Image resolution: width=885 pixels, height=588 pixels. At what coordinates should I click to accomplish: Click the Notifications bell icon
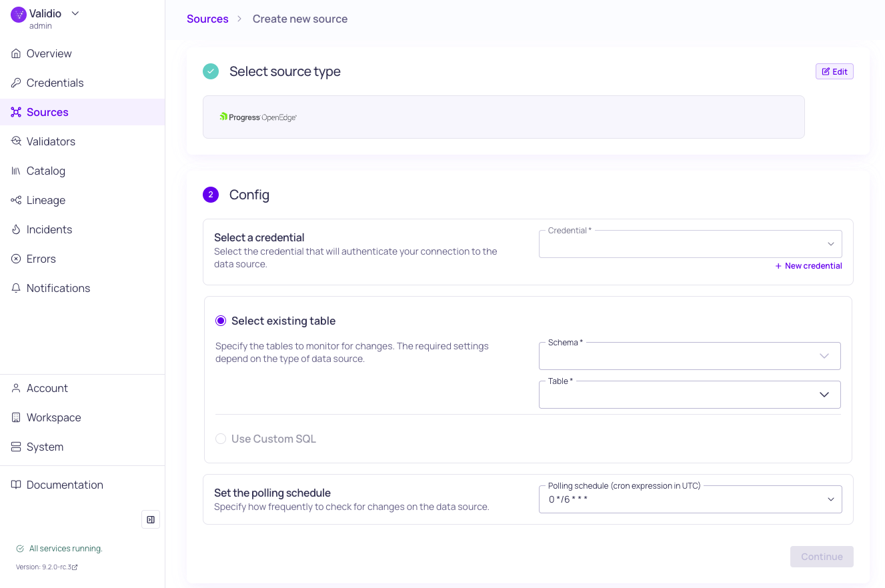(x=16, y=288)
